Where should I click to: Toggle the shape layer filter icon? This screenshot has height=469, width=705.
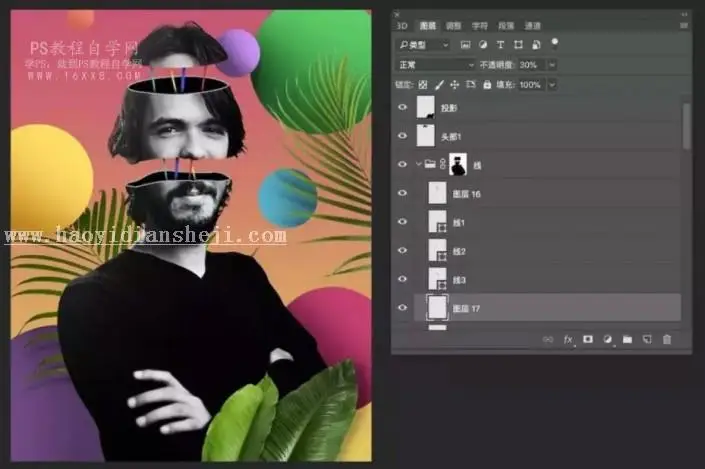pyautogui.click(x=518, y=45)
